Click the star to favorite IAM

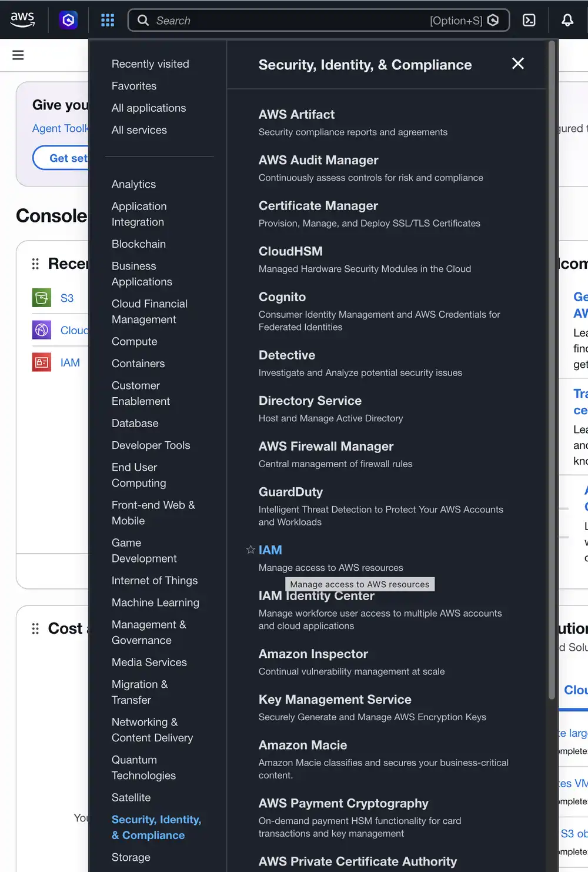tap(250, 550)
